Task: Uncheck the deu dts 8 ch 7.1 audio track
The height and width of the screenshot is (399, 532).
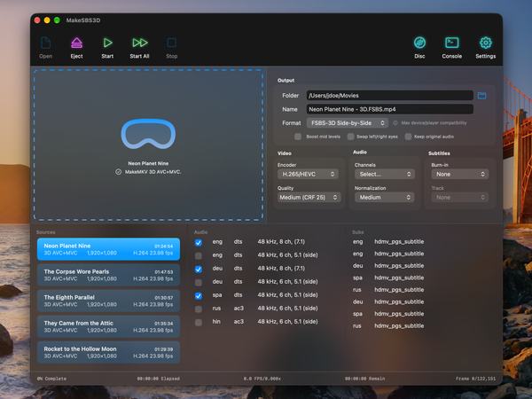Action: point(199,269)
